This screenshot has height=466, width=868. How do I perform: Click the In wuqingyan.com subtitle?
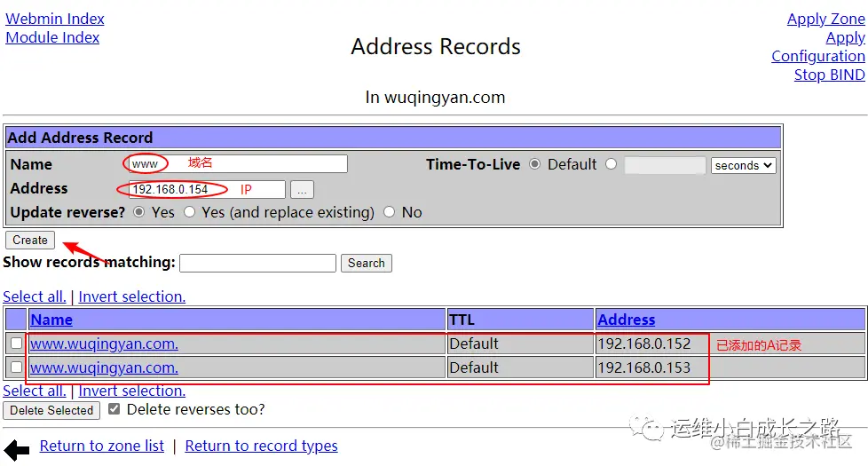coord(435,98)
